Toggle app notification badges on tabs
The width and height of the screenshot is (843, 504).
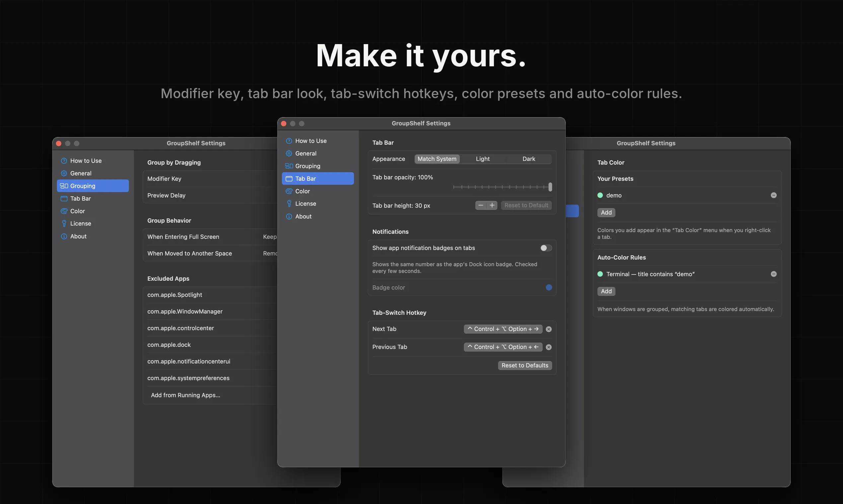pyautogui.click(x=546, y=248)
